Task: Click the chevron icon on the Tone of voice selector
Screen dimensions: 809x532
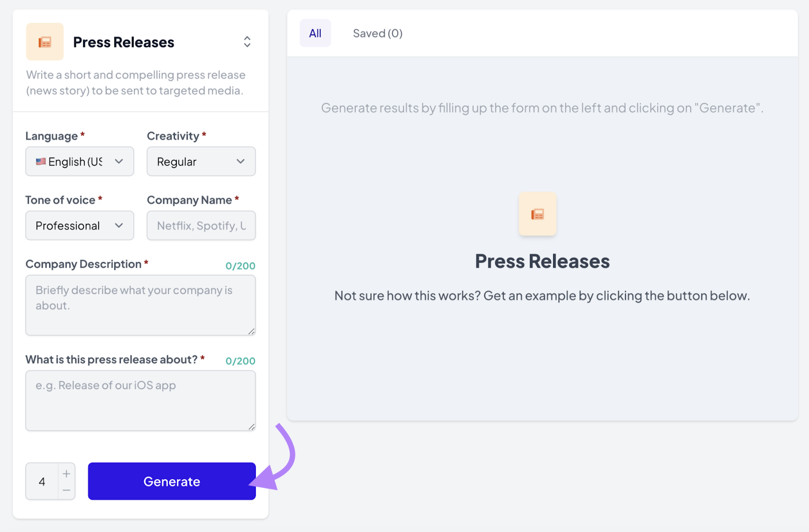Action: point(119,225)
